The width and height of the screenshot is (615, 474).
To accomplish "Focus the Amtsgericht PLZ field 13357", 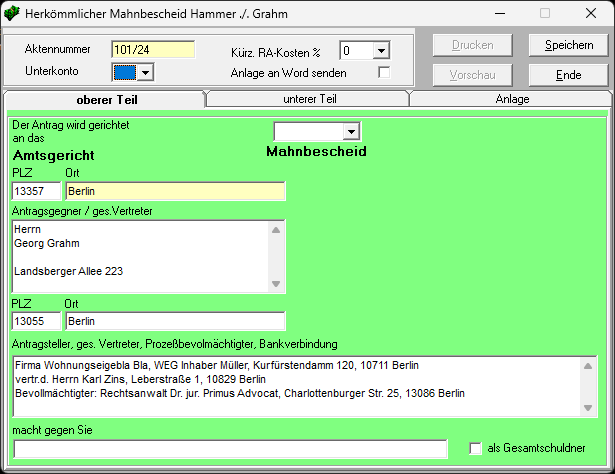I will [36, 191].
